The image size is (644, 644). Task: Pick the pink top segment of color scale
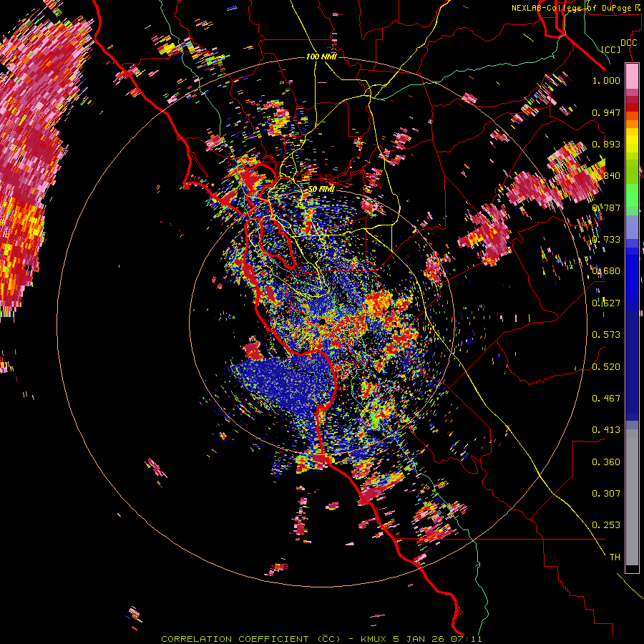point(632,77)
